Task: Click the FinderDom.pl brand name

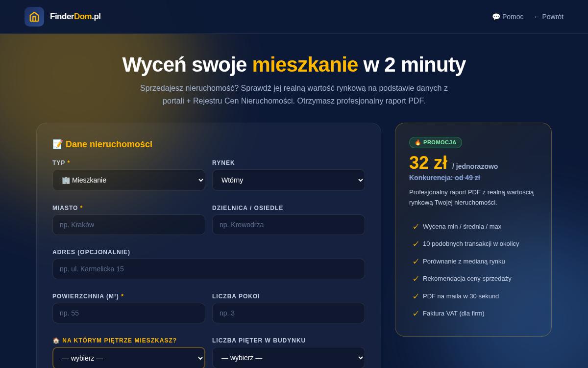Action: [75, 17]
